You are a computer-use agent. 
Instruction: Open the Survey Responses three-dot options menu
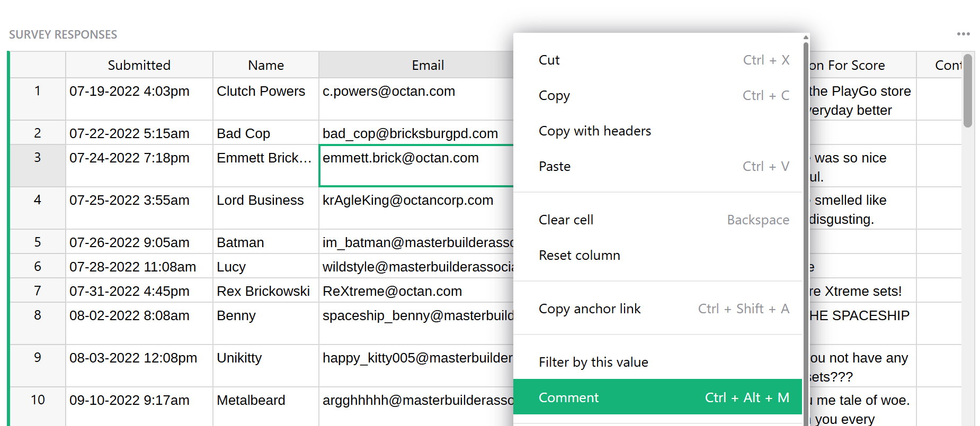tap(963, 34)
